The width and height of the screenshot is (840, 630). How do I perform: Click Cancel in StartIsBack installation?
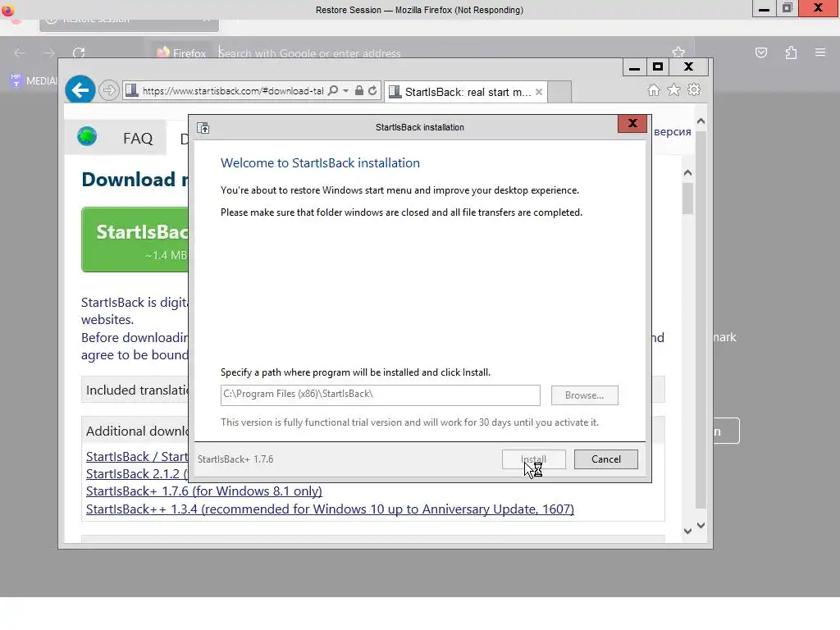click(x=606, y=459)
